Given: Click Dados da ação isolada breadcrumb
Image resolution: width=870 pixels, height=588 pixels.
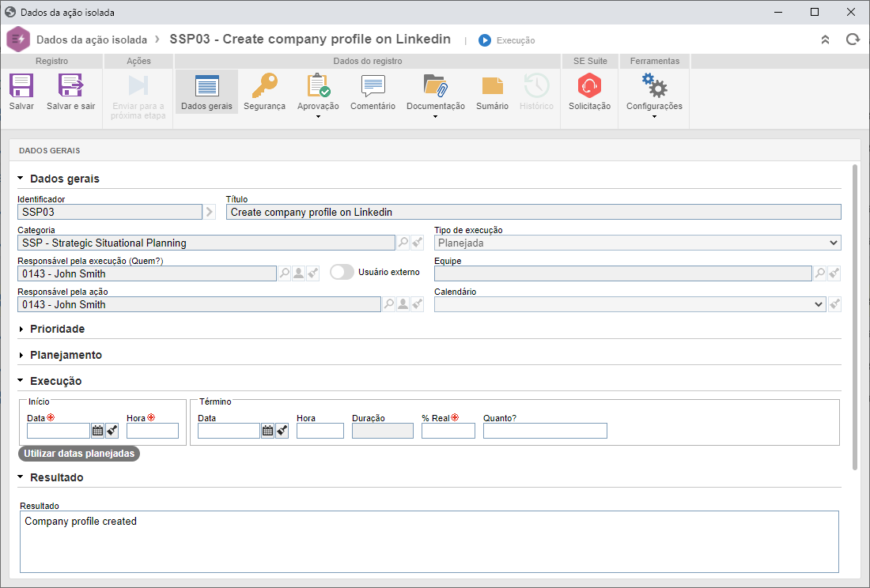Looking at the screenshot, I should 92,40.
